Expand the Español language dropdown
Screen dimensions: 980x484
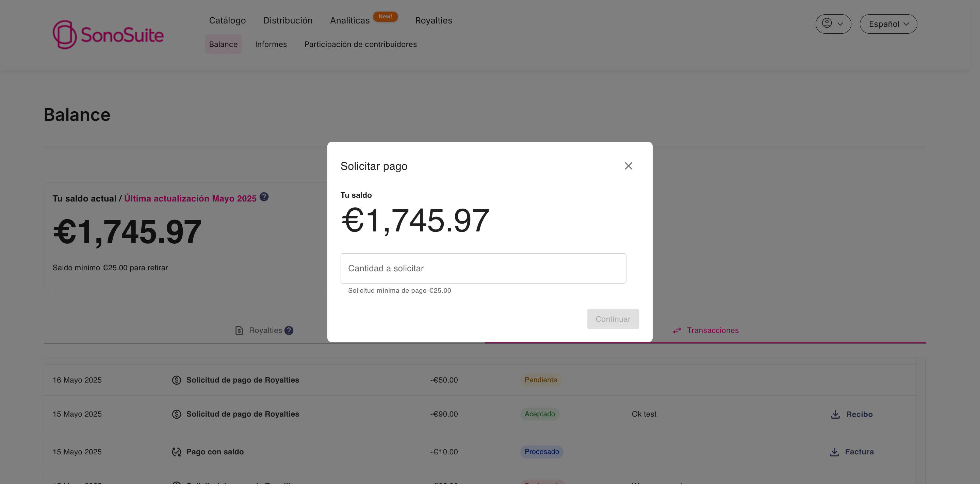pyautogui.click(x=888, y=24)
